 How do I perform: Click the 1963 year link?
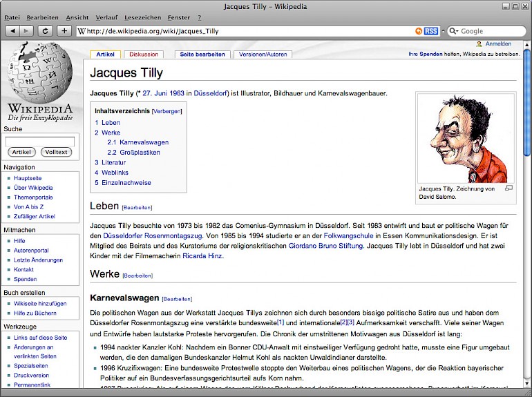[x=176, y=93]
